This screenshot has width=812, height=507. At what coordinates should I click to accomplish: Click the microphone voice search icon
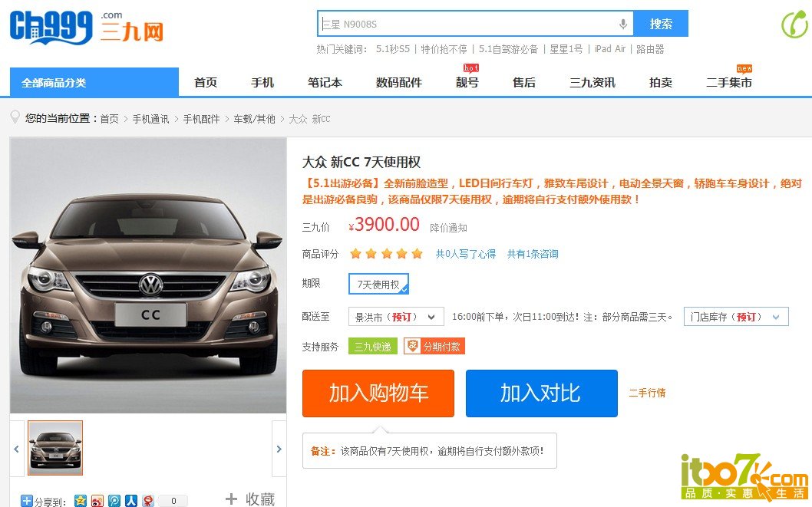tap(623, 24)
